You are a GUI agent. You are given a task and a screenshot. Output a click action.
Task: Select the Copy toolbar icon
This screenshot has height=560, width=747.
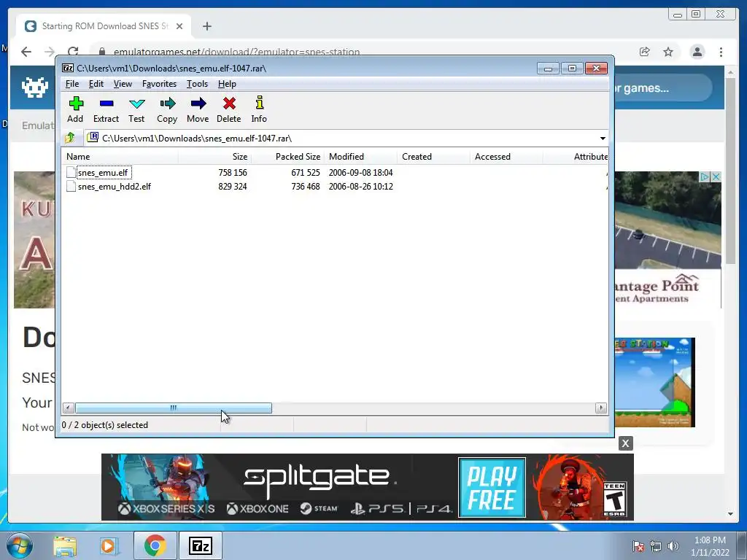click(x=167, y=109)
